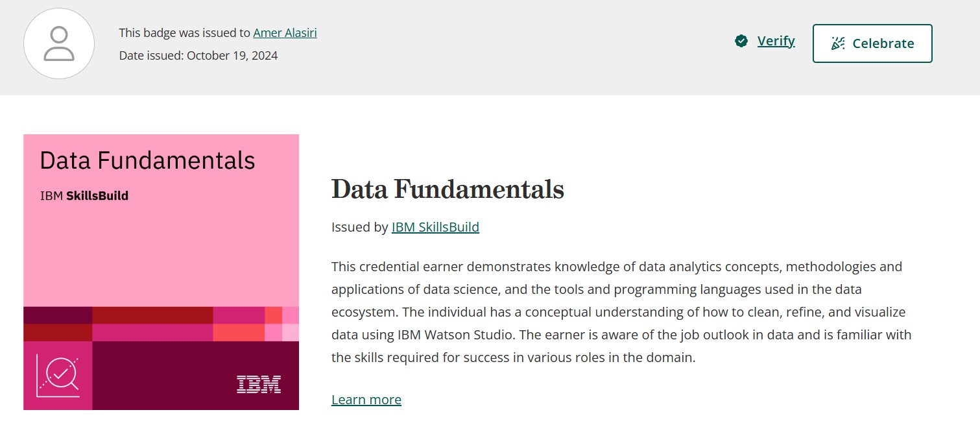Click the green checkmark seal beside Verify
This screenshot has height=436, width=980.
coord(741,42)
